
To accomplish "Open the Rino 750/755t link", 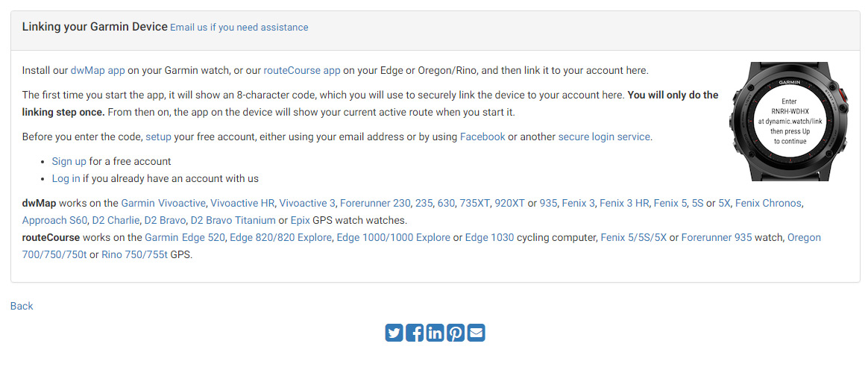I will coord(134,255).
